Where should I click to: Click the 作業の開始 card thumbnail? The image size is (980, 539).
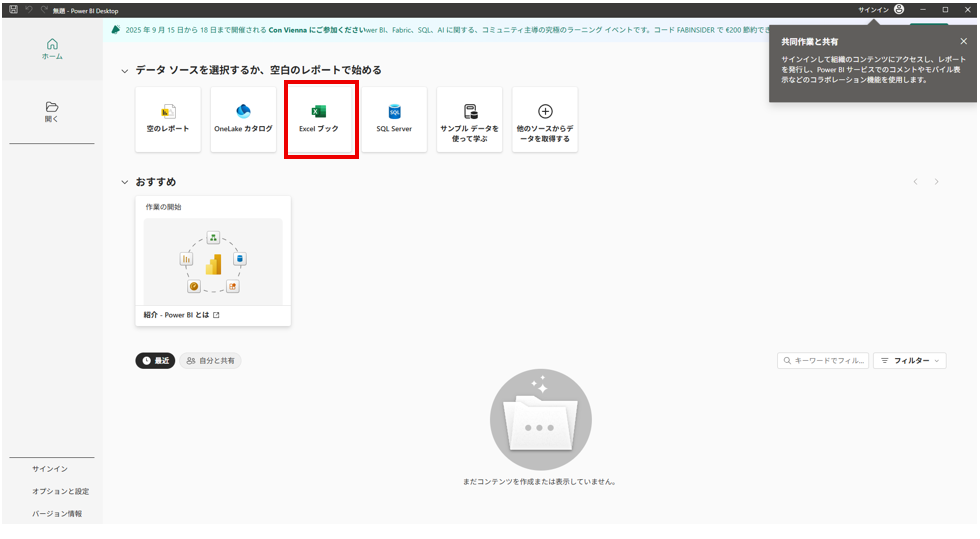[213, 261]
